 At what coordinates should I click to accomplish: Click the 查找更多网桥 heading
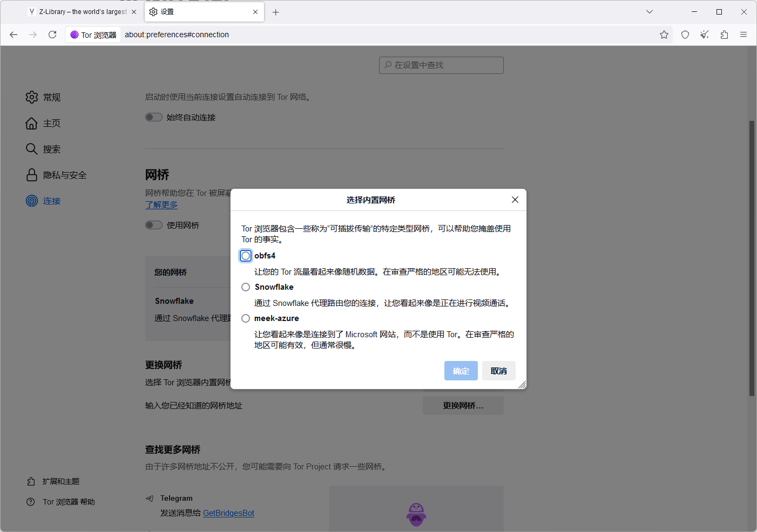point(173,449)
